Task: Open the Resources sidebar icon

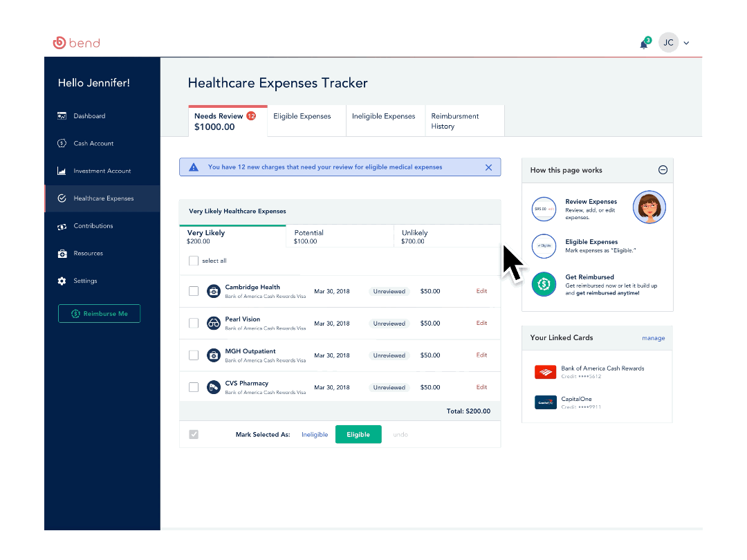Action: coord(62,253)
